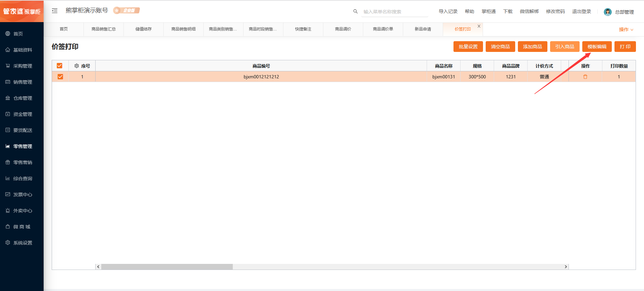Click the 模板编辑 button

click(597, 47)
